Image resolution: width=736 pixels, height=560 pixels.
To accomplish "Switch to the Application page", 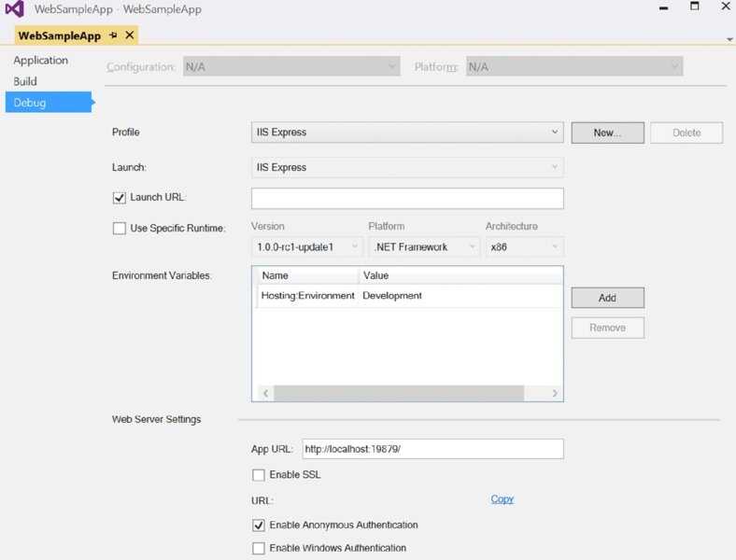I will click(41, 60).
